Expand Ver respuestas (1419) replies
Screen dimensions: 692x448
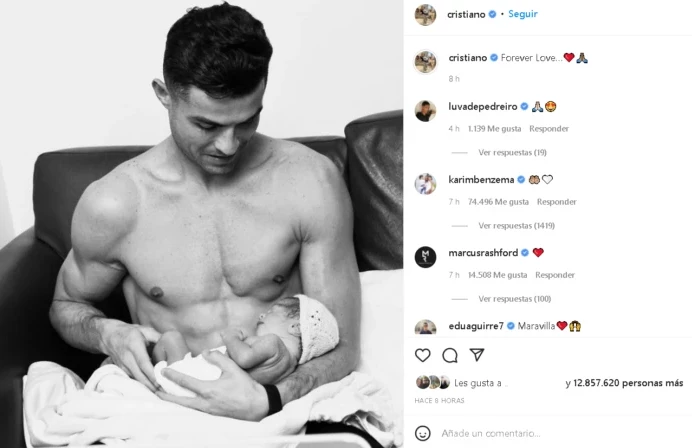point(516,226)
